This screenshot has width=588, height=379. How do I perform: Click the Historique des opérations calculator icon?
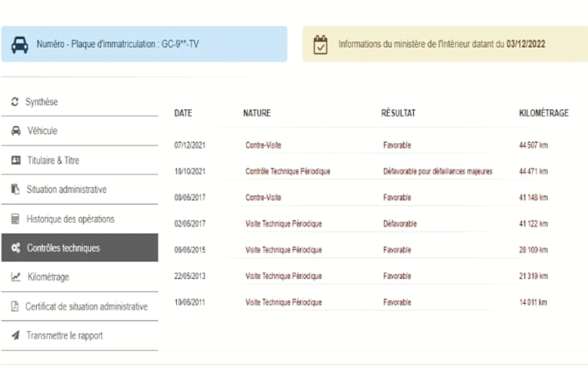(15, 219)
